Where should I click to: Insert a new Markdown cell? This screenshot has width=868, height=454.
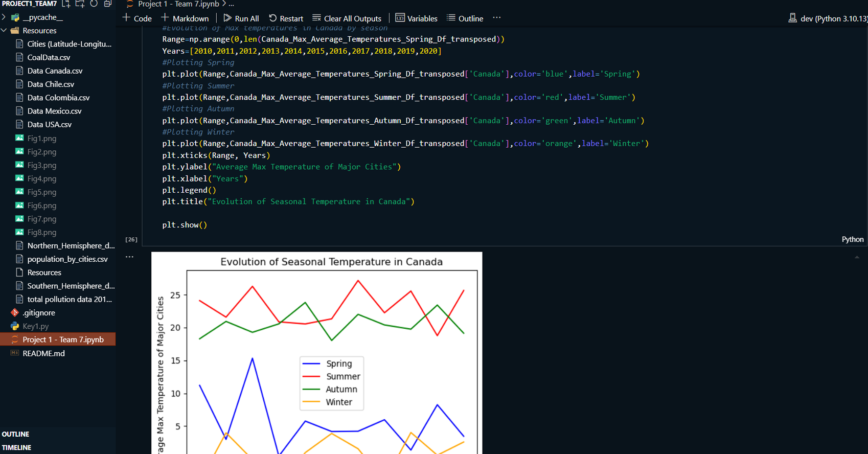coord(185,18)
